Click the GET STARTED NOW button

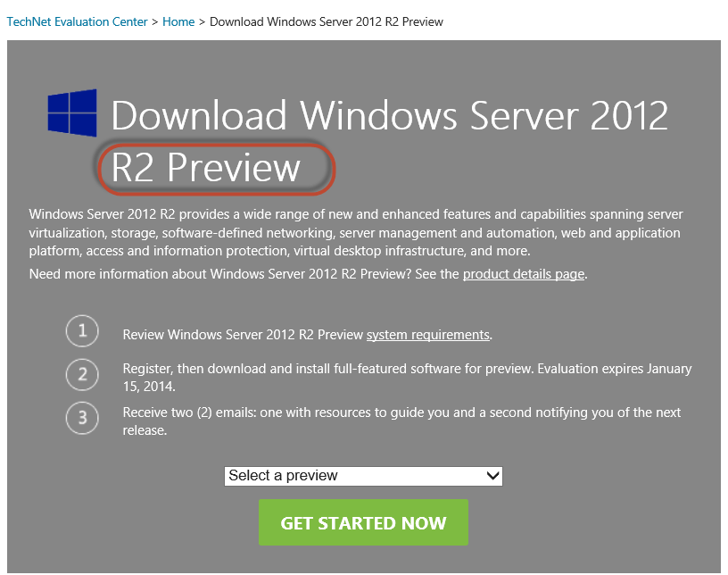click(x=363, y=522)
